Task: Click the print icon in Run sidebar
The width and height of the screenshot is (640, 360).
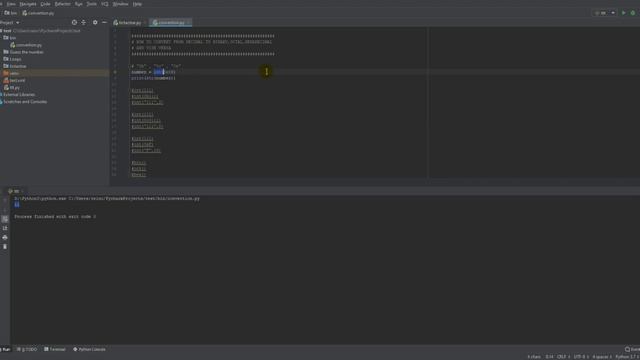Action: point(5,237)
